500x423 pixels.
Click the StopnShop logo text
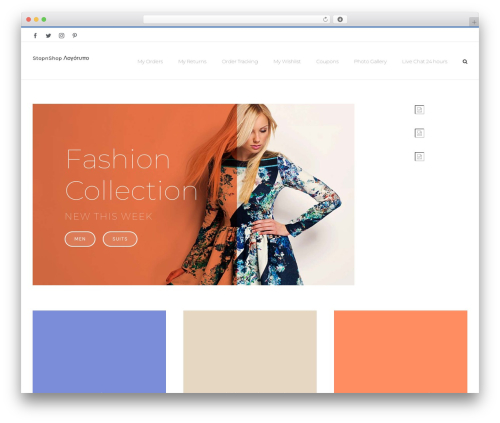pos(61,58)
